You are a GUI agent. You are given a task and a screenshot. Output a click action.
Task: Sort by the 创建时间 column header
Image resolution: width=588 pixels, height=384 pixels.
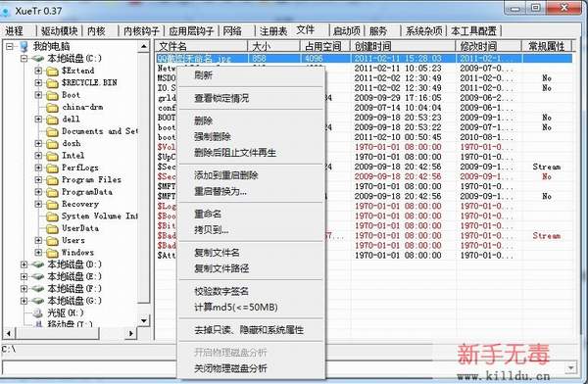click(x=403, y=46)
